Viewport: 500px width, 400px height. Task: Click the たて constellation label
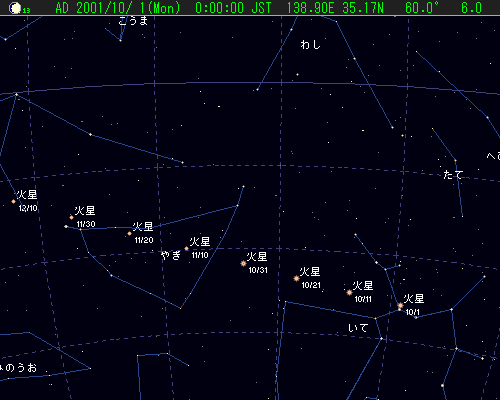coord(453,175)
